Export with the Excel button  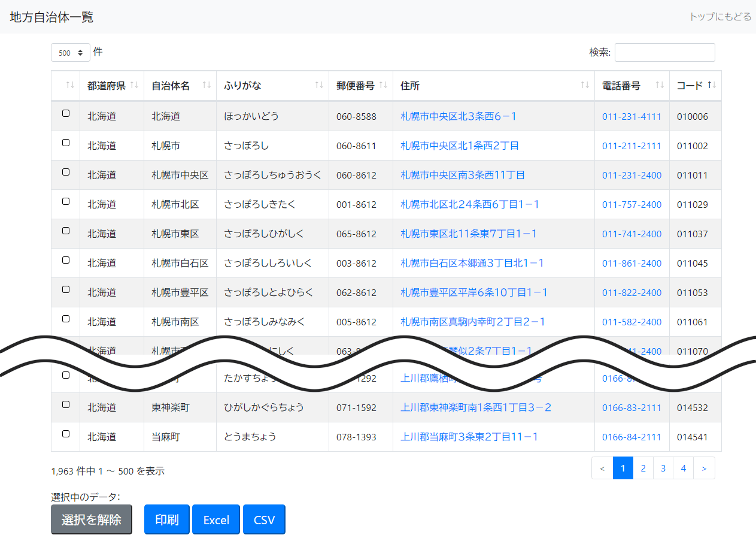coord(216,519)
